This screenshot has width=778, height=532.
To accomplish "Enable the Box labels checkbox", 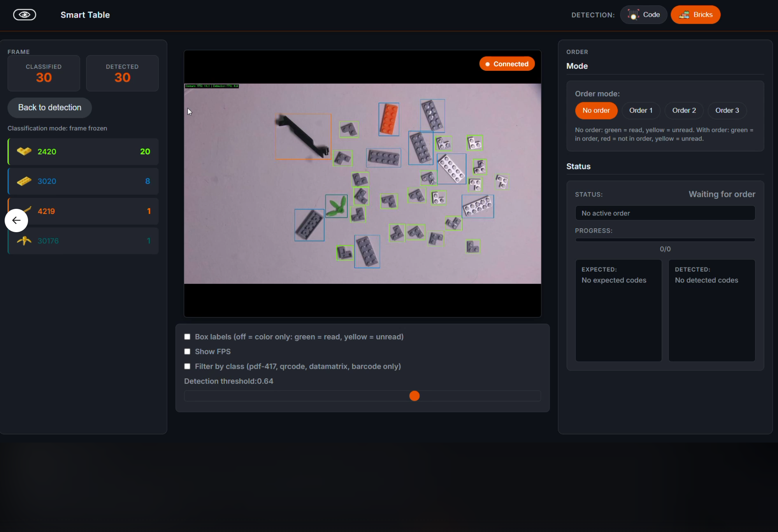I will [187, 337].
